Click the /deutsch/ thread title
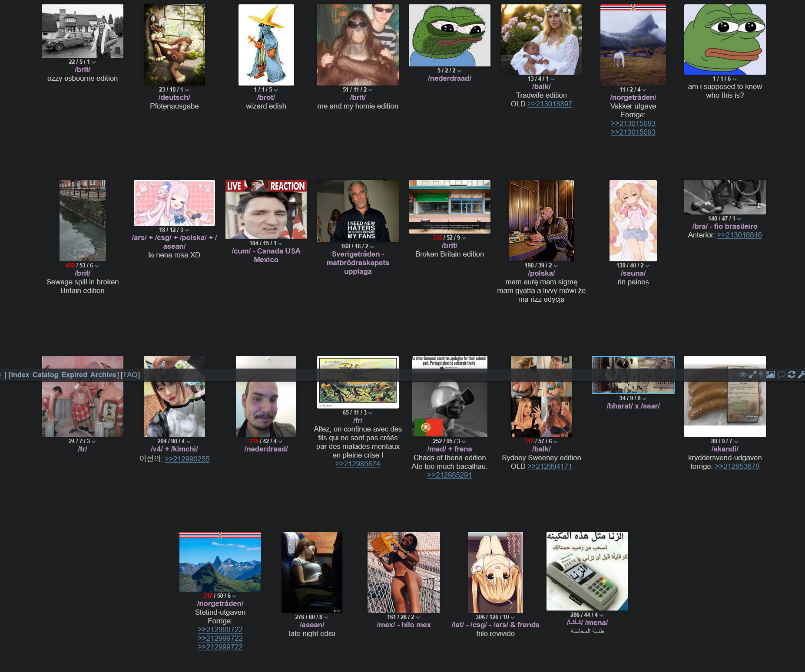 click(x=174, y=97)
